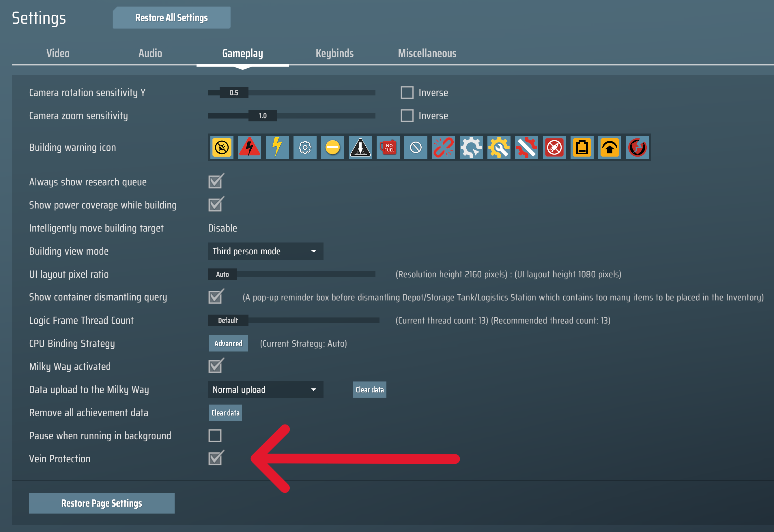Switch to the Audio tab
The height and width of the screenshot is (532, 774).
[x=150, y=53]
